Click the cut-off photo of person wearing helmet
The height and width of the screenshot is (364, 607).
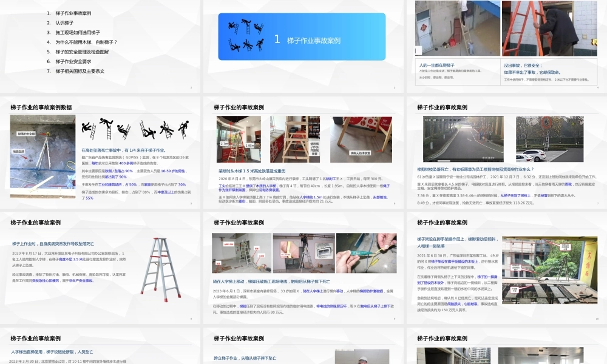coord(362,357)
